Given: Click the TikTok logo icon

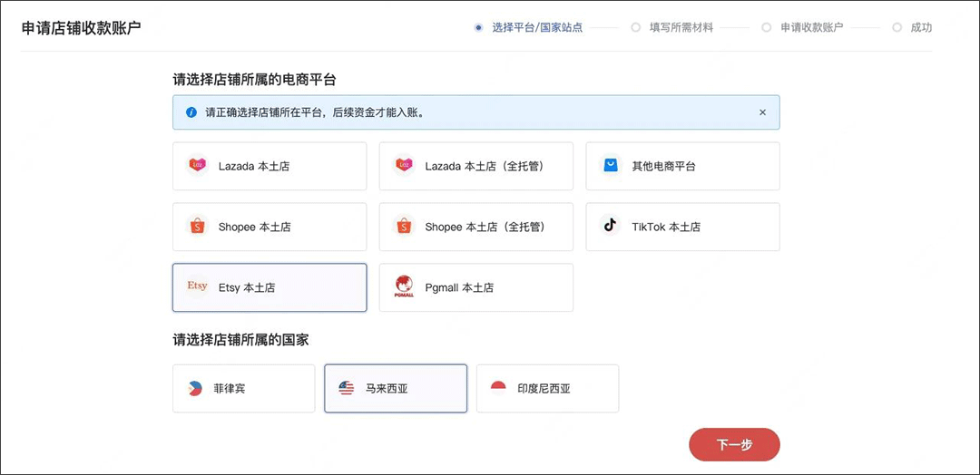Looking at the screenshot, I should tap(610, 225).
